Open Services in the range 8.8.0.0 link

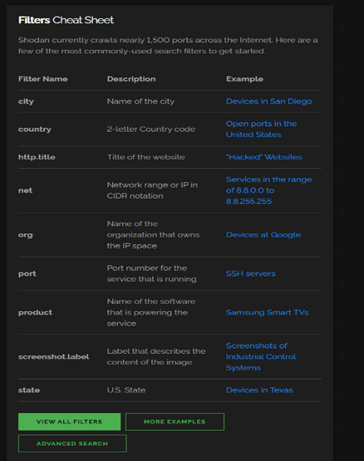coord(269,190)
